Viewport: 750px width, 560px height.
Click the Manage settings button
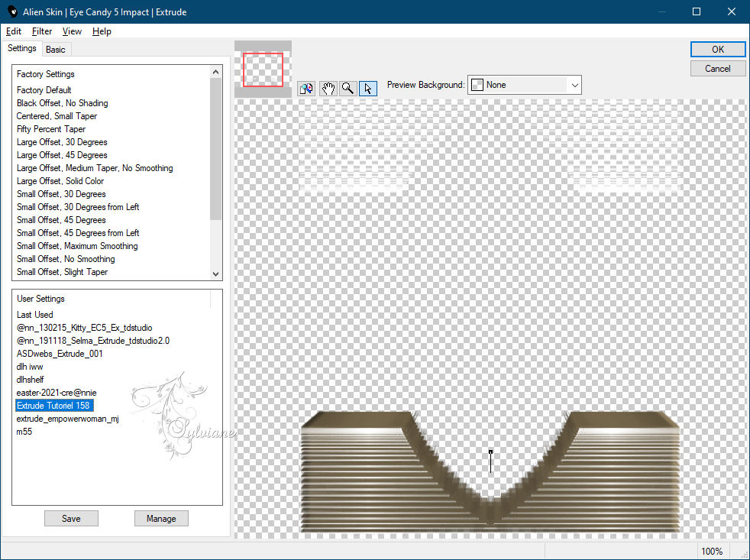pyautogui.click(x=161, y=518)
